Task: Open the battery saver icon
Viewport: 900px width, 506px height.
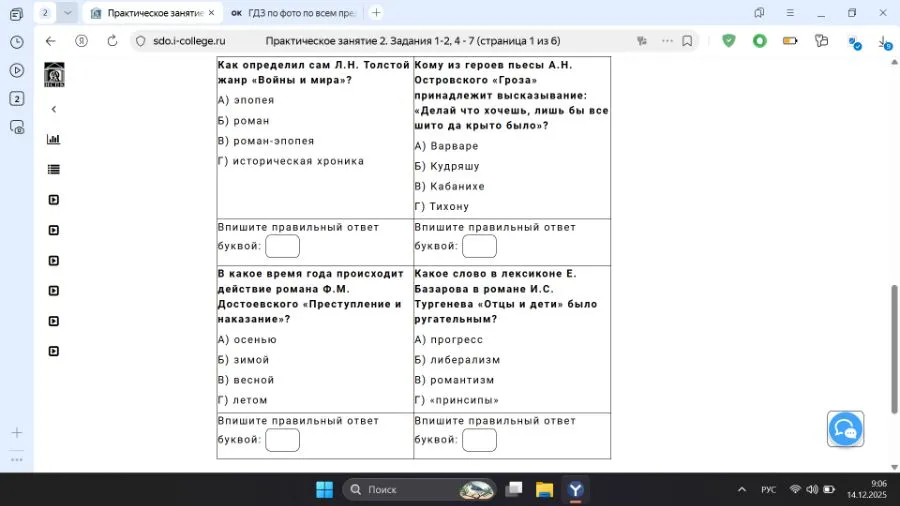Action: [790, 41]
